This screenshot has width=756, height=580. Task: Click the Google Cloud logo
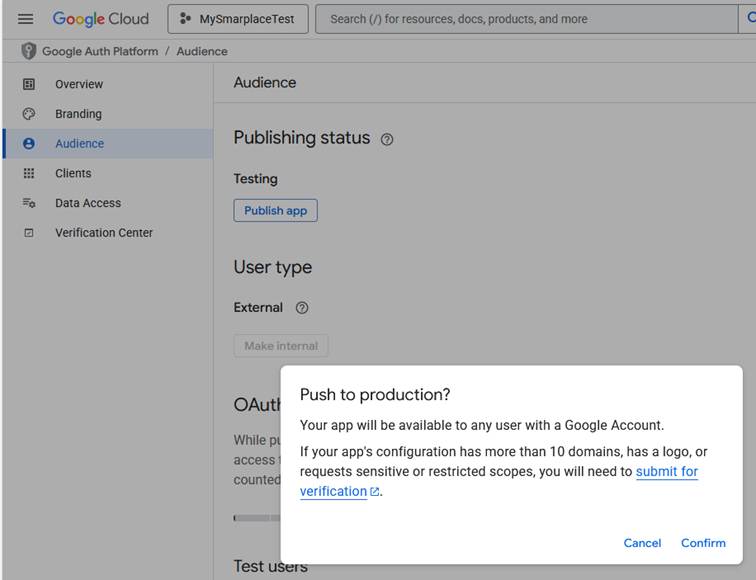pyautogui.click(x=100, y=19)
